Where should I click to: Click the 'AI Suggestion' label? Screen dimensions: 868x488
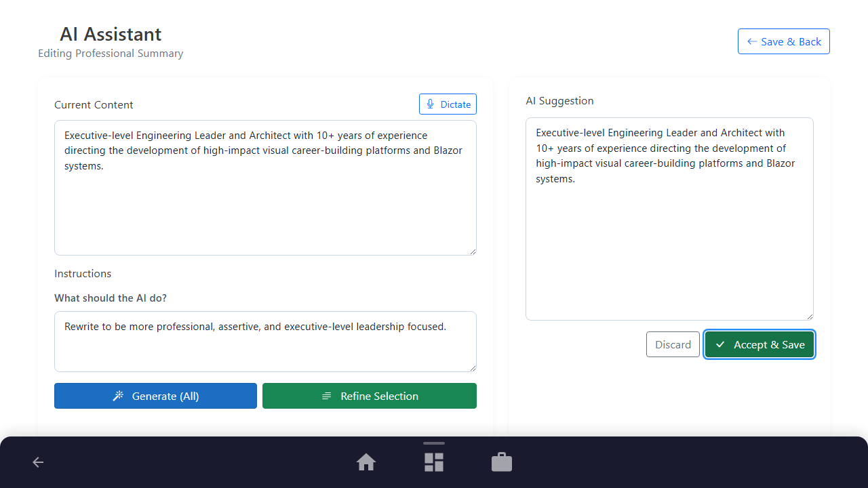click(559, 101)
